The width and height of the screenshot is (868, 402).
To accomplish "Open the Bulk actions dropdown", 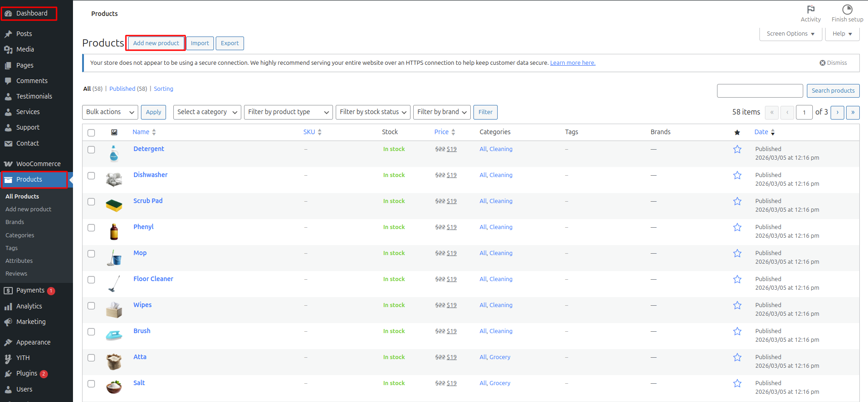I will 110,112.
